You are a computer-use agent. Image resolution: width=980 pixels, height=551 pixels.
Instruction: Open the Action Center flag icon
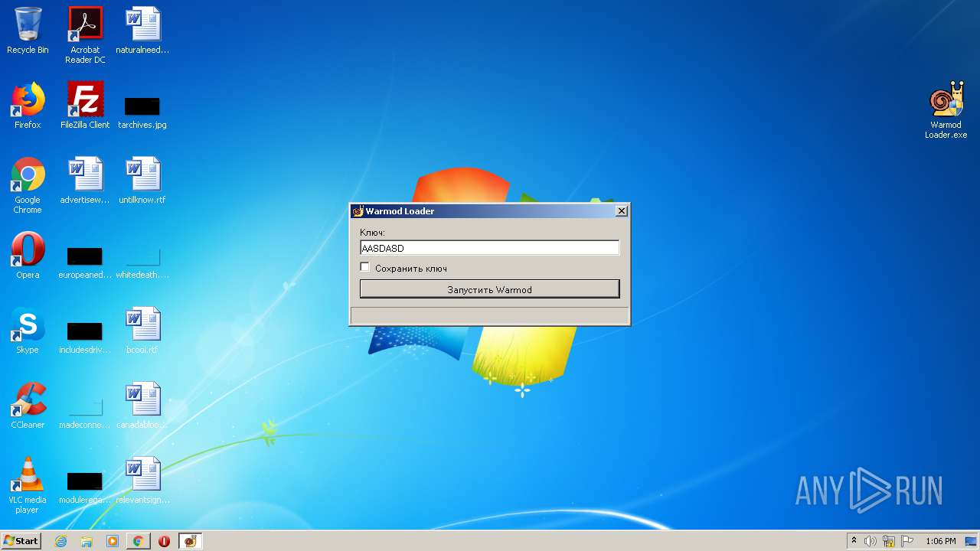[907, 541]
